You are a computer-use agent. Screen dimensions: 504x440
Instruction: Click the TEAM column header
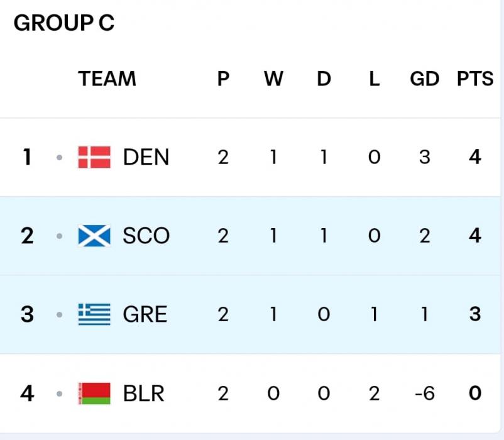pos(107,79)
